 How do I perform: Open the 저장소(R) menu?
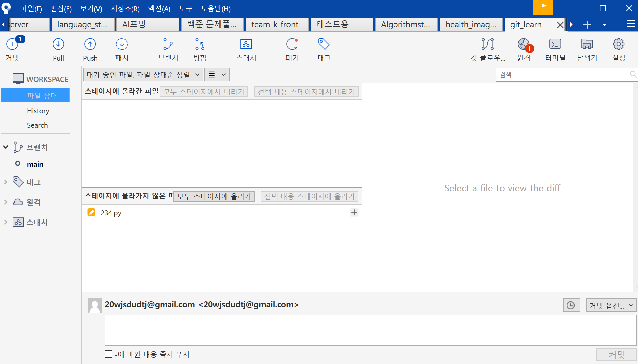[x=125, y=9]
